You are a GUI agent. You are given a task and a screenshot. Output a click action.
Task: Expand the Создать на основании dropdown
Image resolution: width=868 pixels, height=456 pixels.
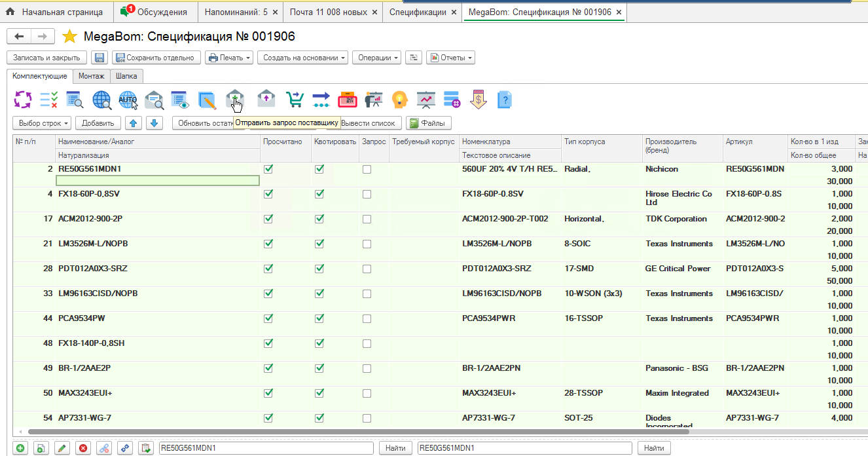(x=304, y=58)
